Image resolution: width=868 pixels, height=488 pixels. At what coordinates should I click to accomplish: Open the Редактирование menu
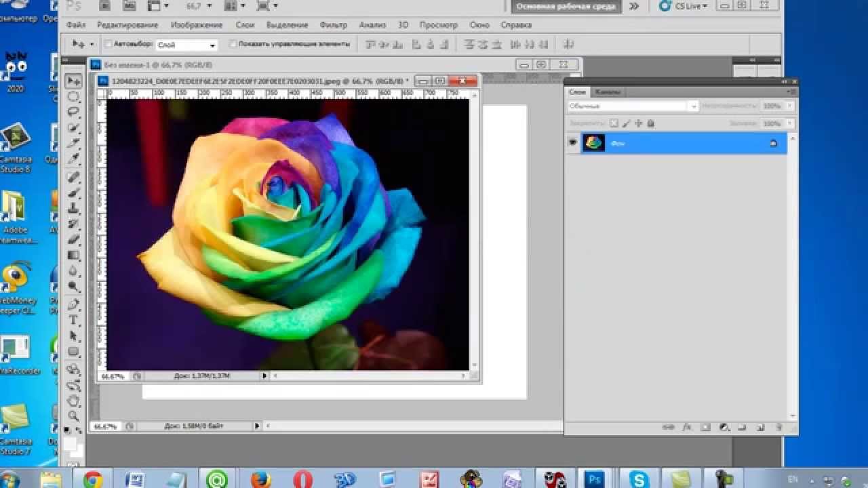tap(127, 25)
